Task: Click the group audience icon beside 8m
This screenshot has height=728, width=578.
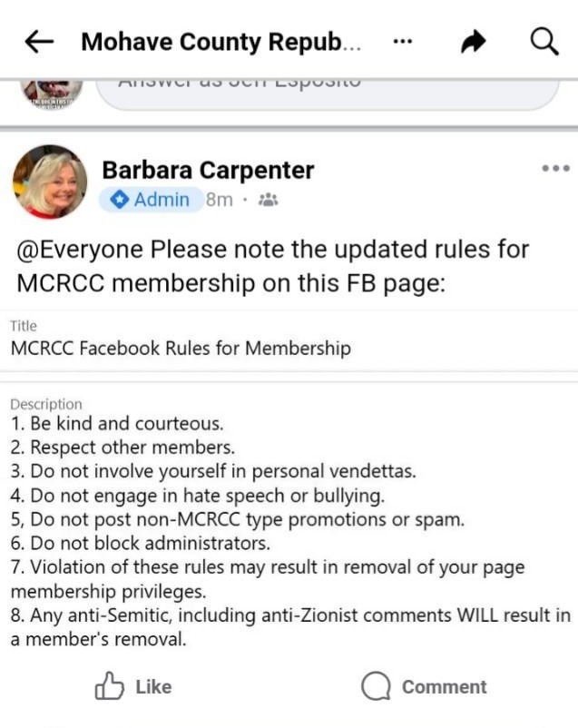Action: click(x=269, y=200)
